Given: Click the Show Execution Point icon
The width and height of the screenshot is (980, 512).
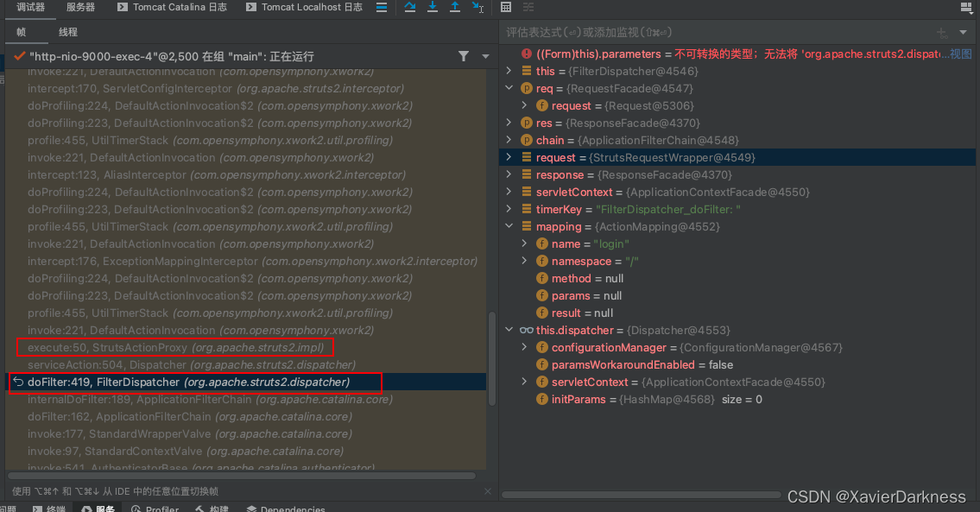Looking at the screenshot, I should (382, 8).
